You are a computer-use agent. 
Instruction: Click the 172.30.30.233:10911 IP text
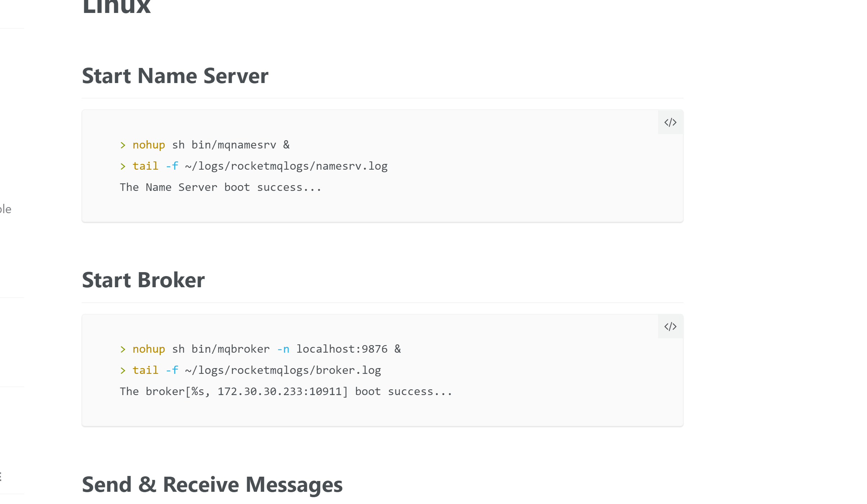pyautogui.click(x=280, y=391)
